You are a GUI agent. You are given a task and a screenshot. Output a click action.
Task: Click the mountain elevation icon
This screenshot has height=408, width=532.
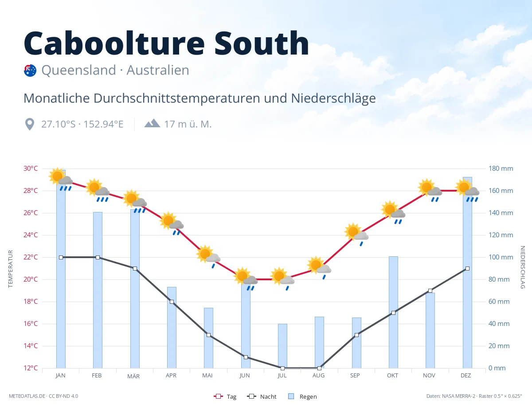[x=152, y=123]
